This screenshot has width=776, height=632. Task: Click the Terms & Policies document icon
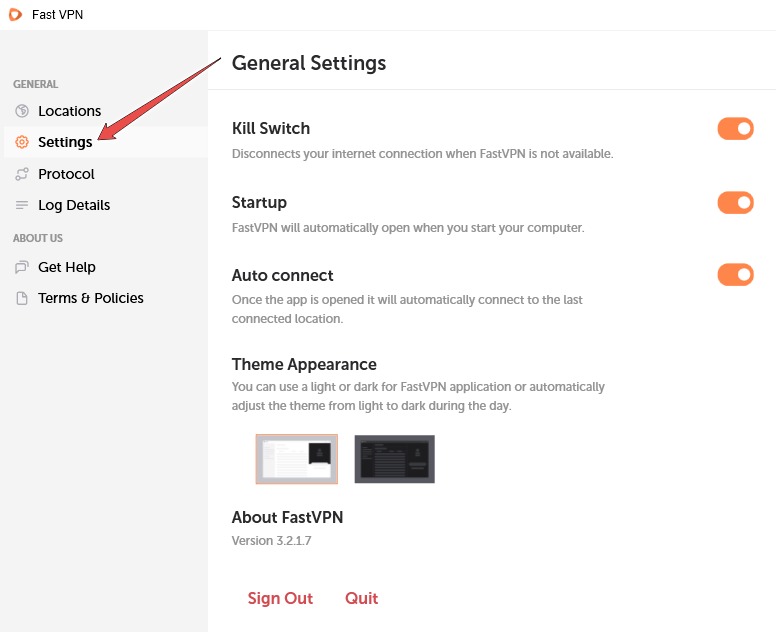coord(22,298)
